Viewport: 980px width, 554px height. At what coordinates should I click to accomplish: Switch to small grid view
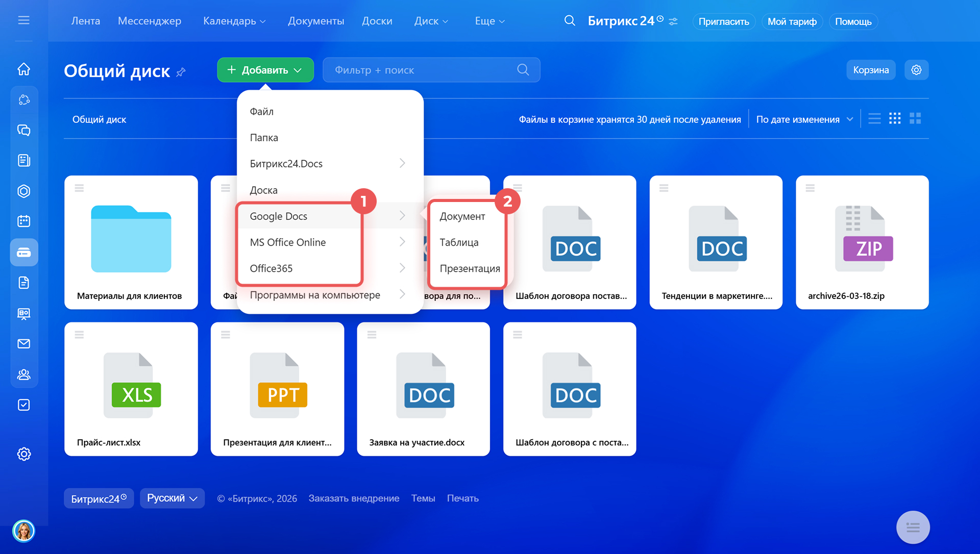895,119
